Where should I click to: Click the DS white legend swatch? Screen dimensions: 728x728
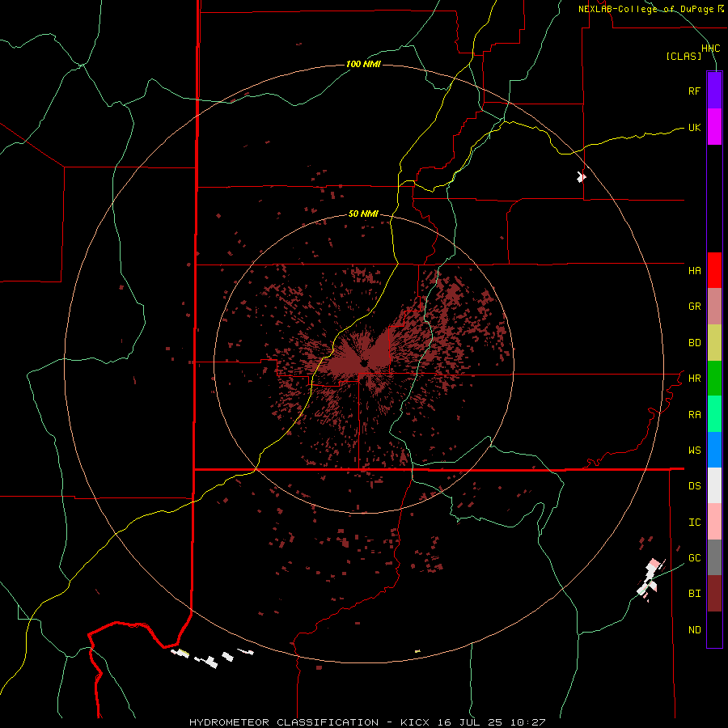click(714, 485)
